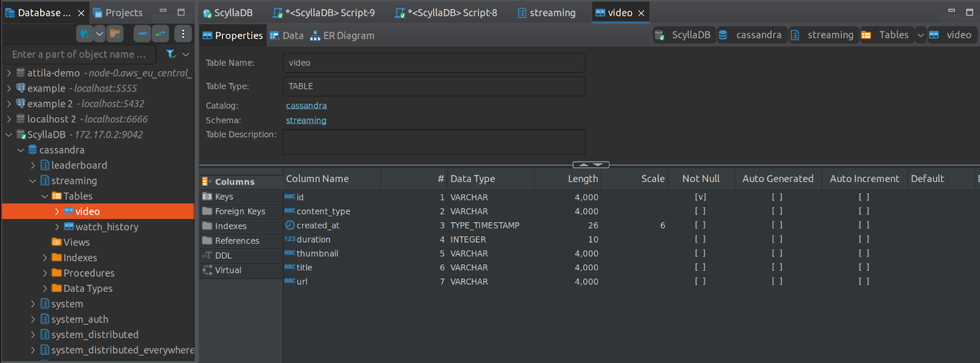Toggle Link with Editor arrows icon
Image resolution: width=980 pixels, height=363 pixels.
point(160,34)
